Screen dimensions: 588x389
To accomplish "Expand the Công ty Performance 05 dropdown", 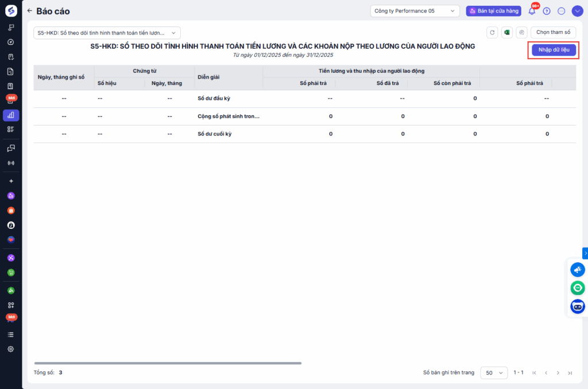I will click(415, 10).
